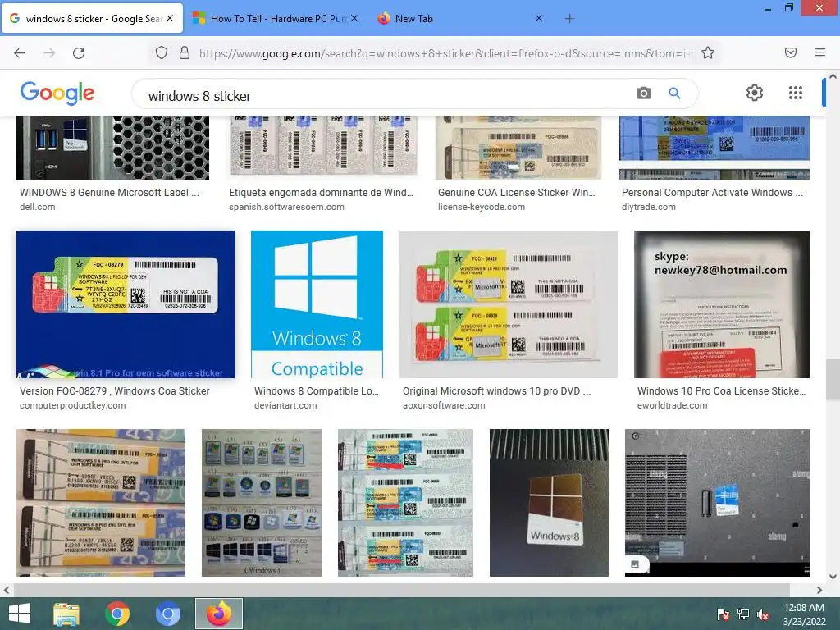Select the skype newkey78 thumbnail
The height and width of the screenshot is (630, 840).
click(722, 304)
